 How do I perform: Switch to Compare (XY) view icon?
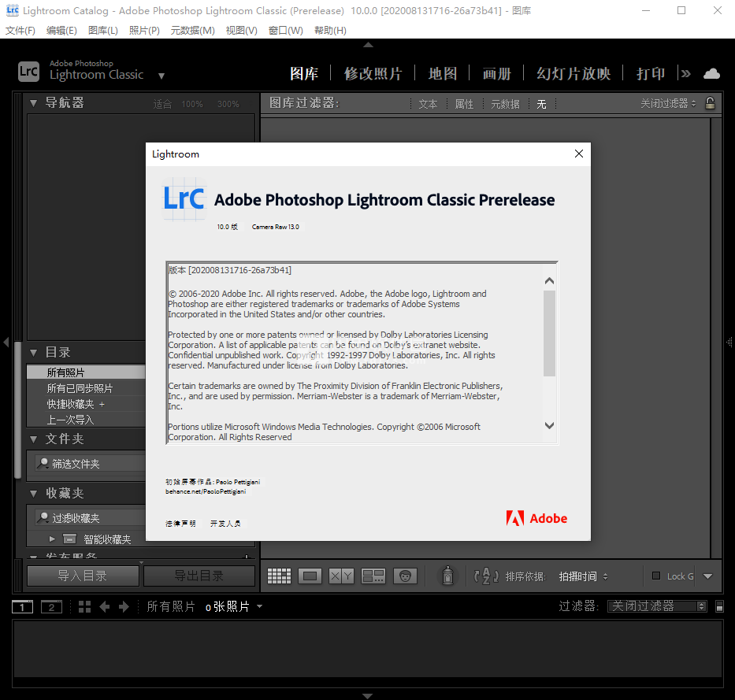coord(341,576)
